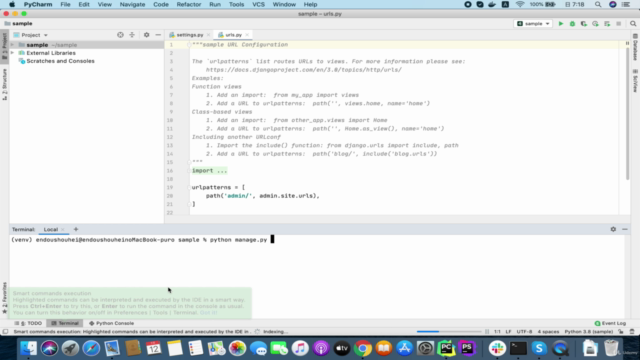
Task: Collapse the urlpatterns list fold
Action: [189, 187]
